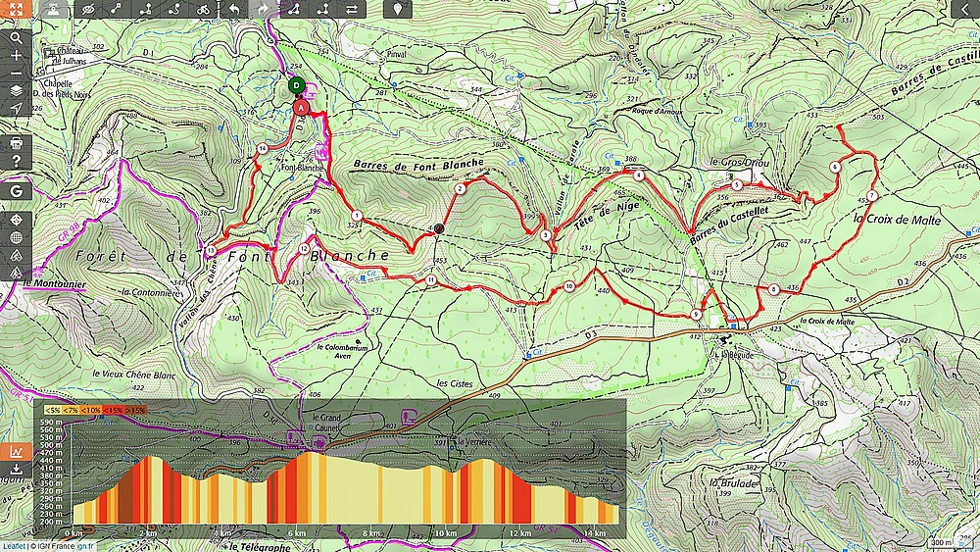Click the dark position marker on track

tap(439, 228)
